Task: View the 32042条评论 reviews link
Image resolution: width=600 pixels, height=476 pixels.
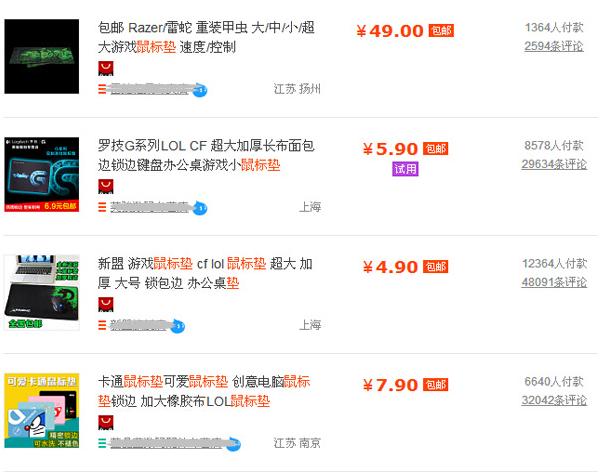Action: point(554,400)
